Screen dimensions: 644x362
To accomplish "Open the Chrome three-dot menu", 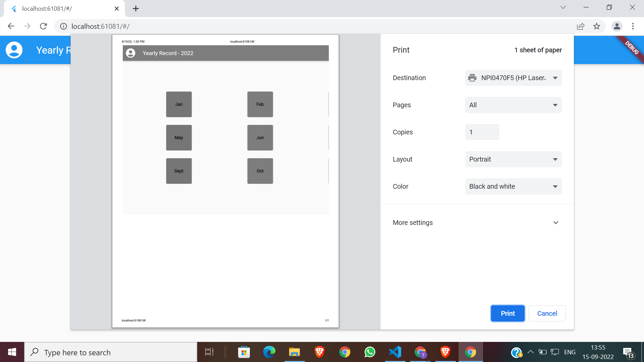I will (x=633, y=26).
